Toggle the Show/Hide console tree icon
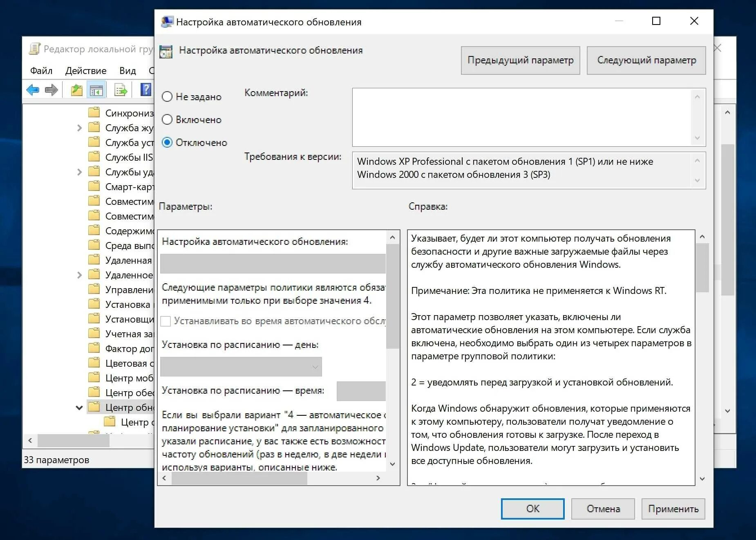This screenshot has width=756, height=540. tap(97, 90)
